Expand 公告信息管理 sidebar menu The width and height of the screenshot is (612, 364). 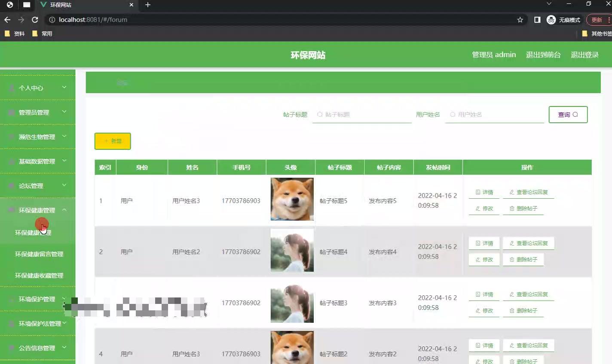[38, 348]
